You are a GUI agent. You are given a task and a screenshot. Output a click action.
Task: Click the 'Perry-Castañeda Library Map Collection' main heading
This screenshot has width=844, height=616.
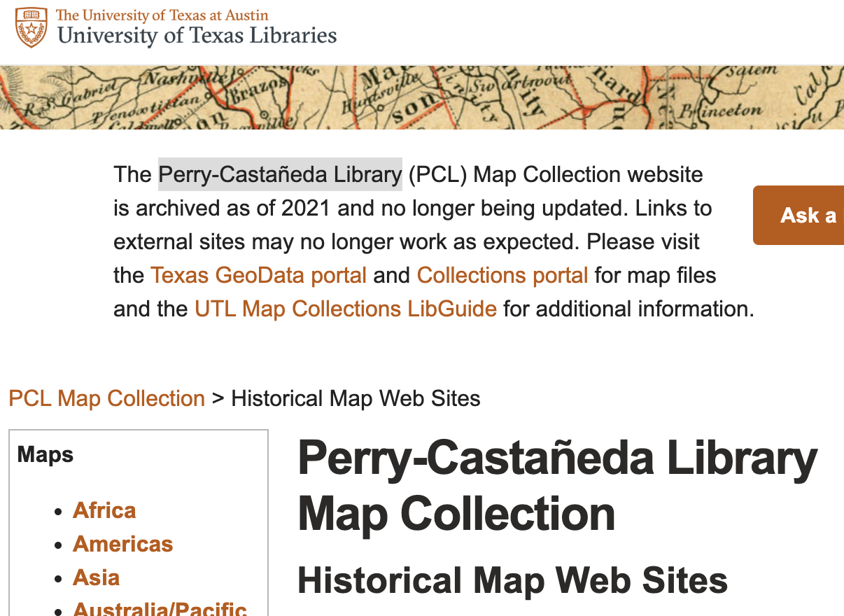558,486
